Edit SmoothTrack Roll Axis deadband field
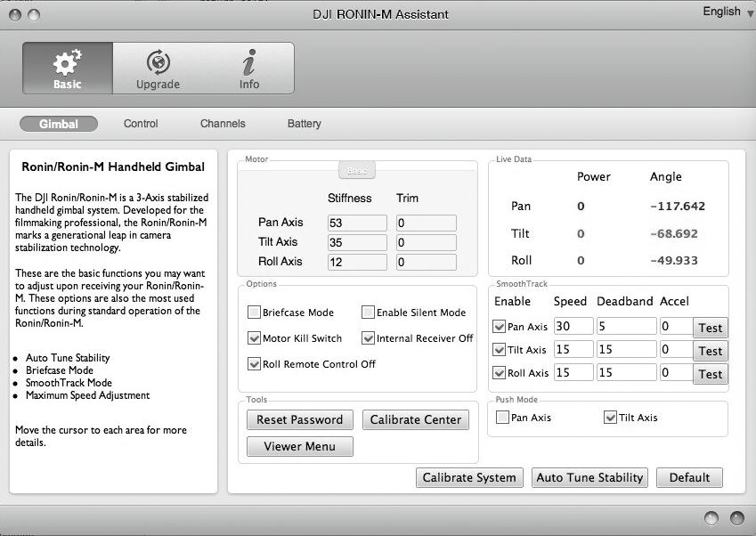This screenshot has height=536, width=756. 627,372
